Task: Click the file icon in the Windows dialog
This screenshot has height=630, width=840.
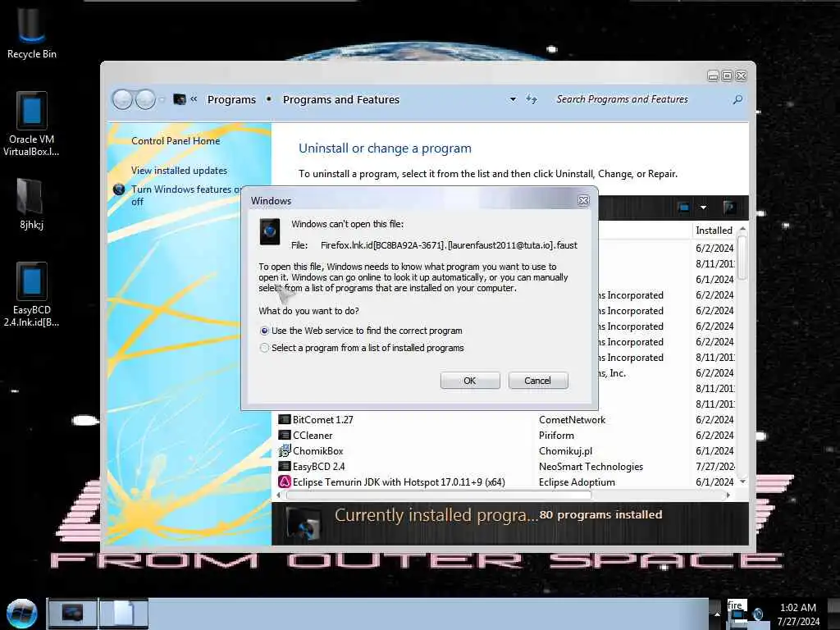Action: (x=270, y=231)
